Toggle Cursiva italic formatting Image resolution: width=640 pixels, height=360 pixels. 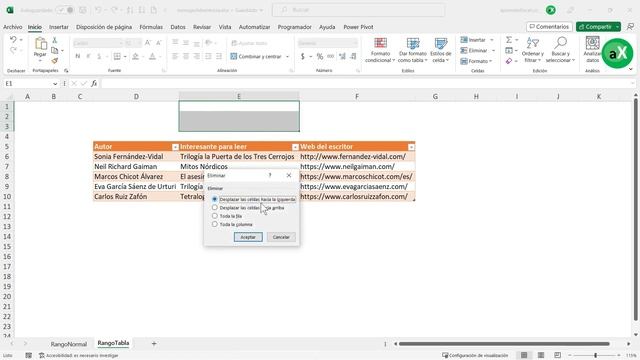(88, 56)
